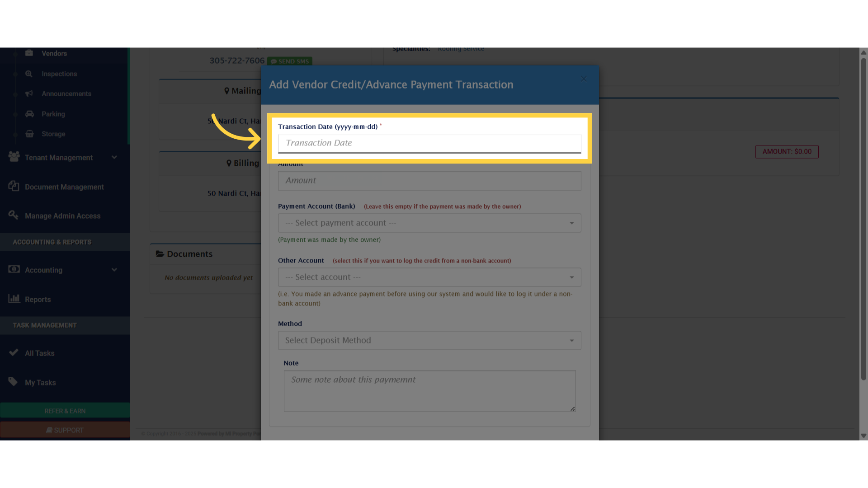Open Inspections in the sidebar

tap(59, 74)
